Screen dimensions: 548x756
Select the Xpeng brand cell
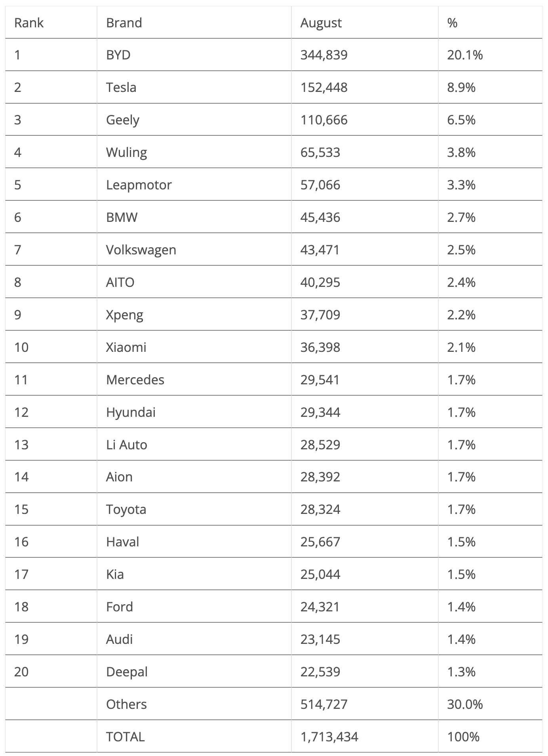point(125,315)
